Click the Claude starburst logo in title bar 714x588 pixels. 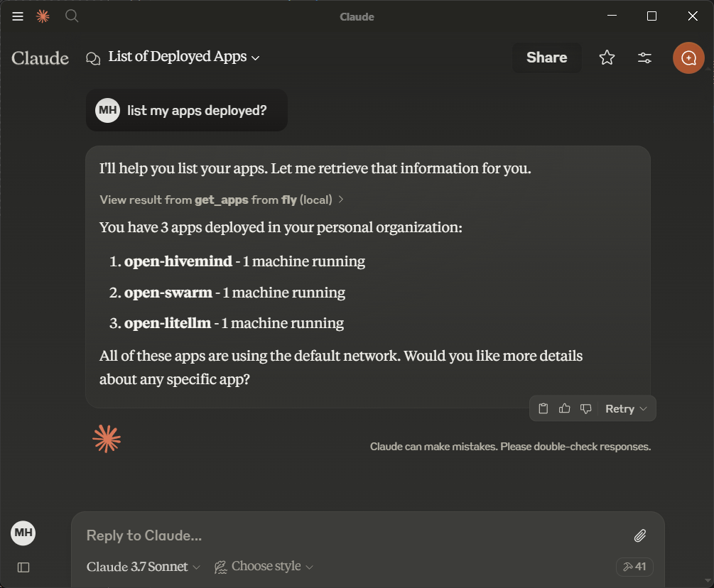tap(43, 16)
